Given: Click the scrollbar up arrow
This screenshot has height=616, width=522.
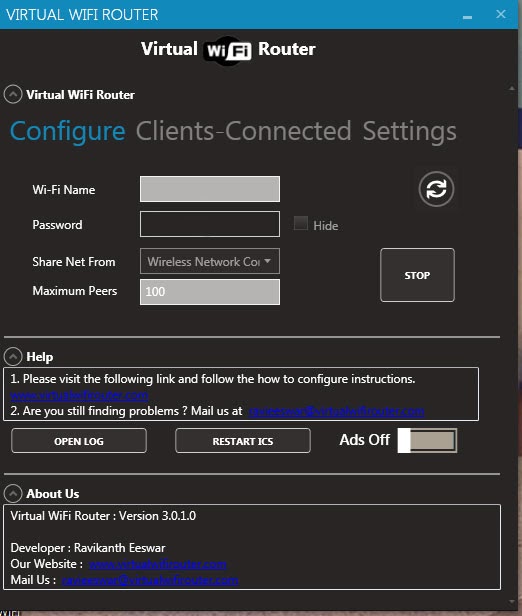Looking at the screenshot, I should tap(511, 88).
